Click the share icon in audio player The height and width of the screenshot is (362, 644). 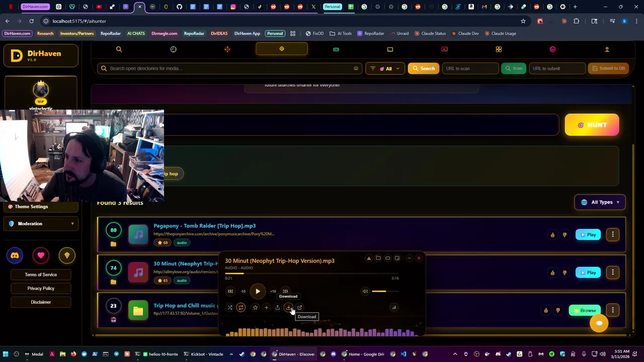277,308
